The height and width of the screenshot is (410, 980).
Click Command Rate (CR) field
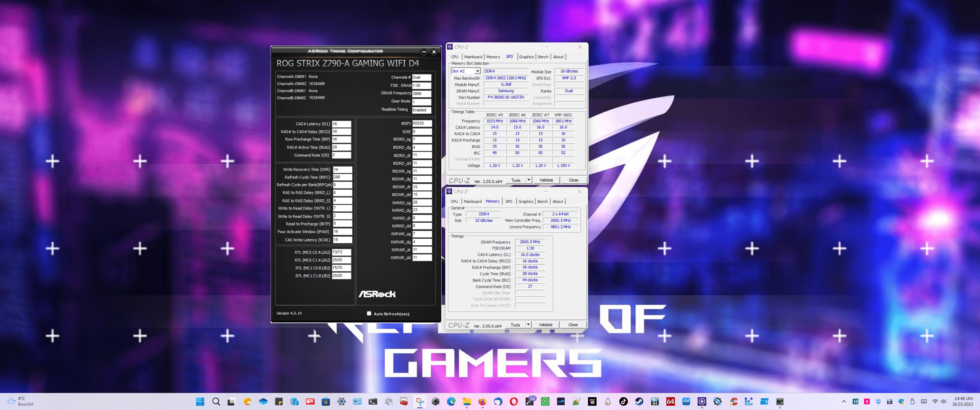coord(341,155)
